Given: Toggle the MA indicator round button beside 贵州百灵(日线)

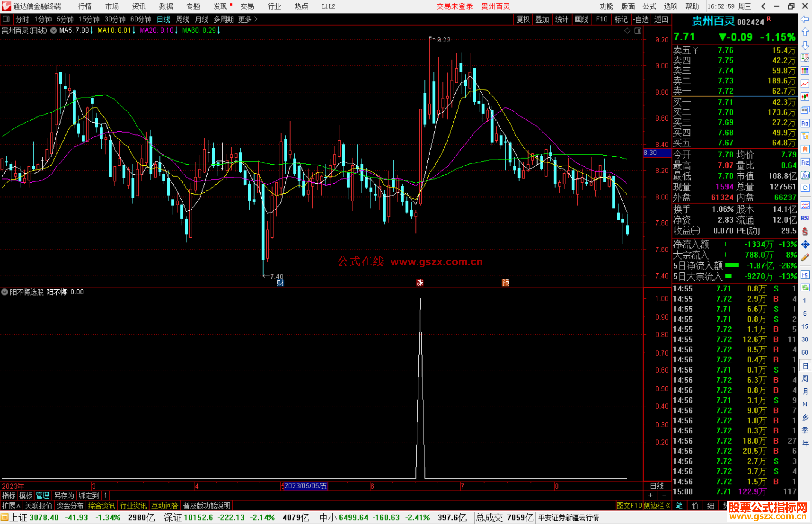Looking at the screenshot, I should point(54,30).
